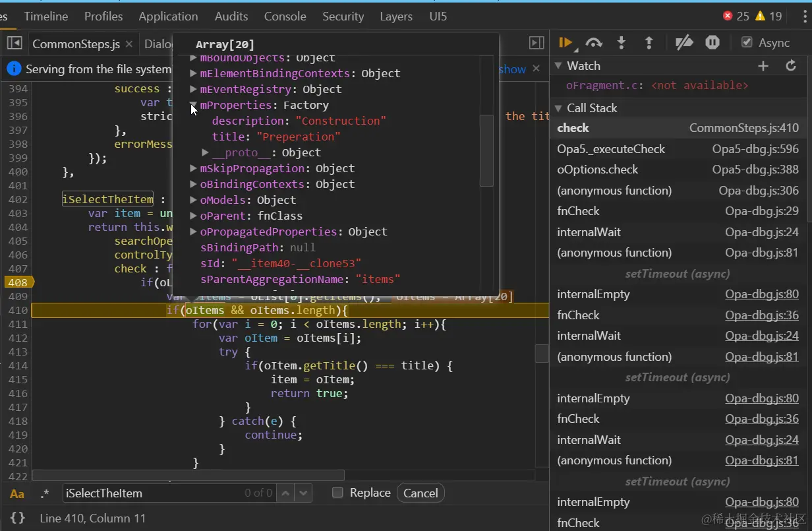Click the red error count indicator
The width and height of the screenshot is (812, 531).
tap(736, 16)
